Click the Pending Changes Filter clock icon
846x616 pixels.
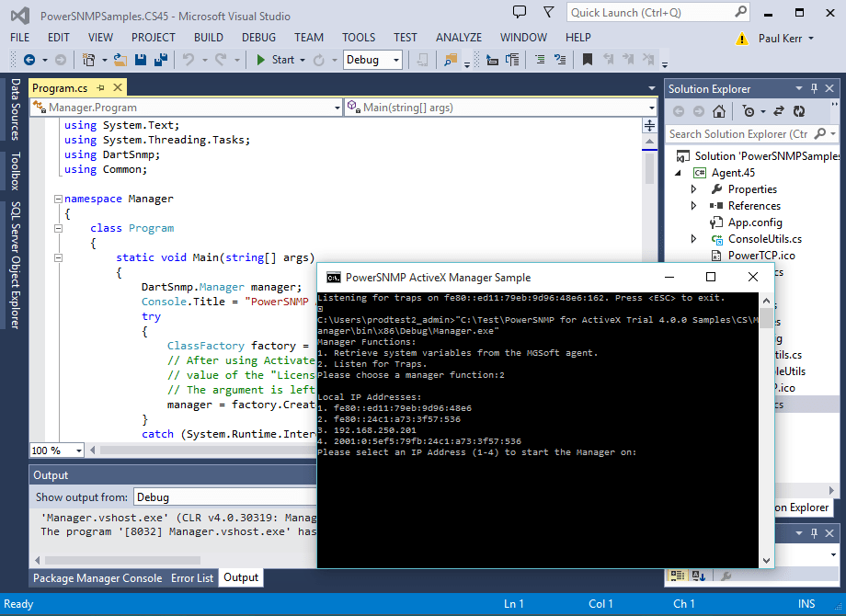click(749, 111)
